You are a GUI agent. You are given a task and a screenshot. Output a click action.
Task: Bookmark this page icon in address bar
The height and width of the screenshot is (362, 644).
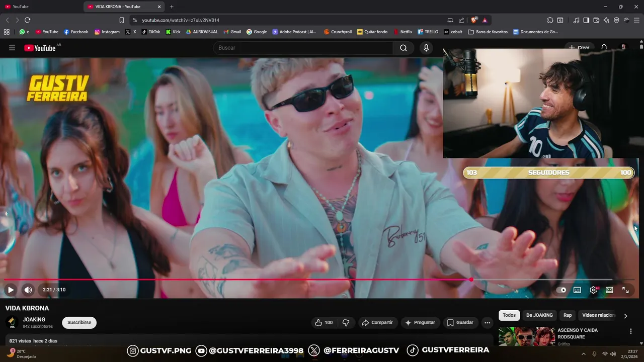(121, 20)
